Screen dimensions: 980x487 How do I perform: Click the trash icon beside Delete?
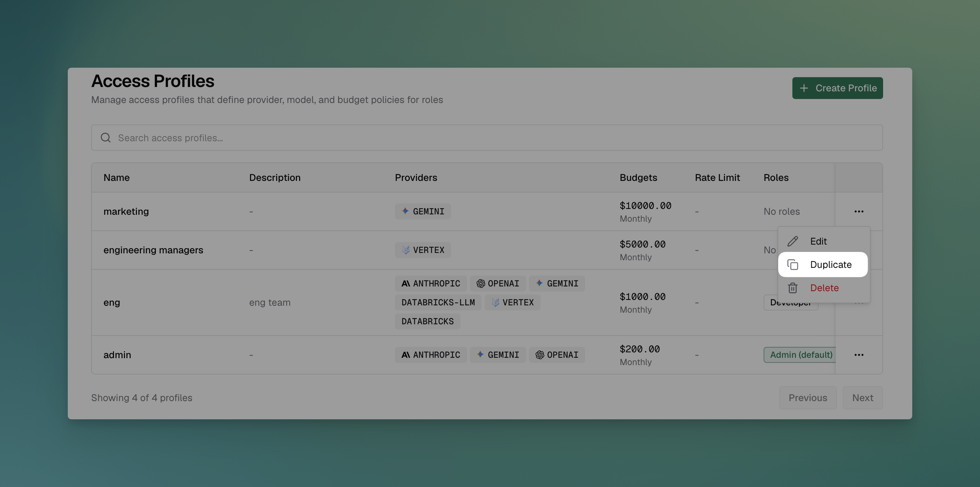pyautogui.click(x=793, y=288)
